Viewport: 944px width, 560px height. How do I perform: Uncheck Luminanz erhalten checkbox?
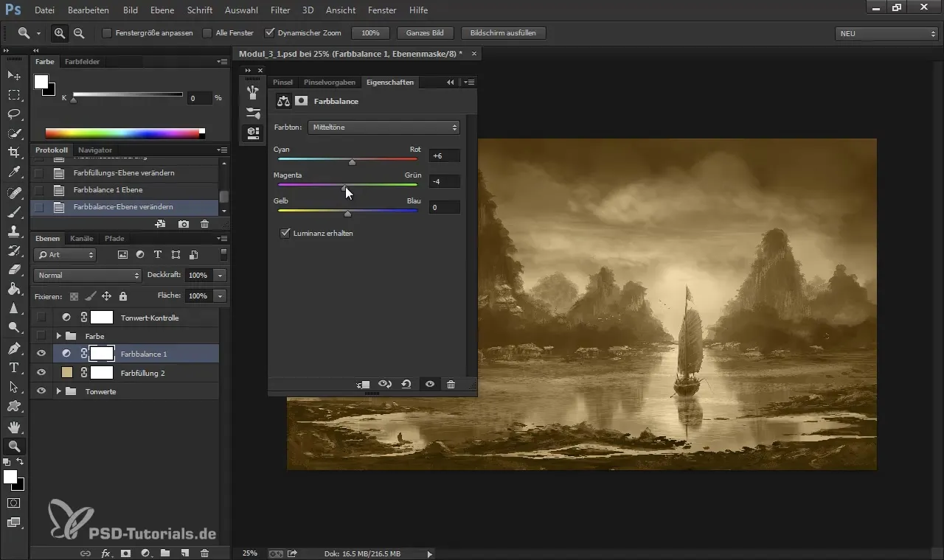click(x=285, y=233)
